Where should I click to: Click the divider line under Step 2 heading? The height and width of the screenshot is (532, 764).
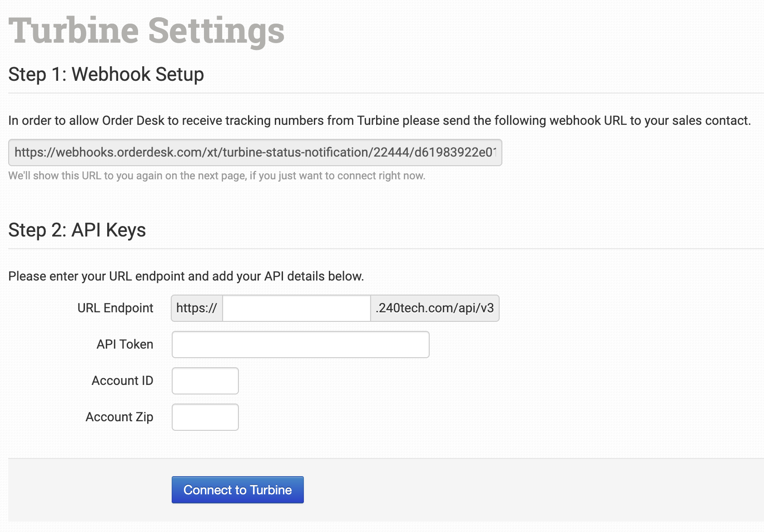386,249
